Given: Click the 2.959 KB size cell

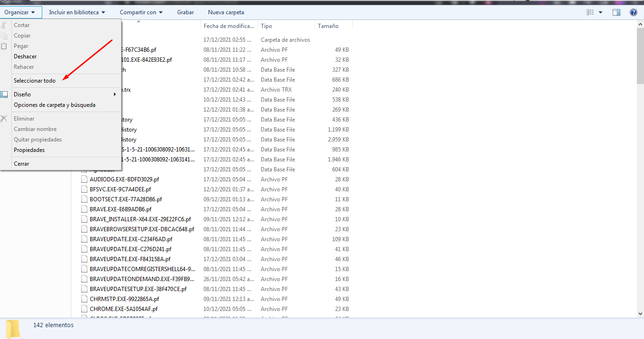Looking at the screenshot, I should point(338,140).
